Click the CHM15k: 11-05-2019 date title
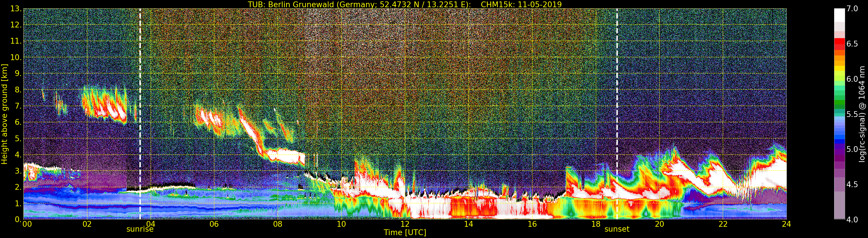This screenshot has height=238, width=868. [521, 4]
